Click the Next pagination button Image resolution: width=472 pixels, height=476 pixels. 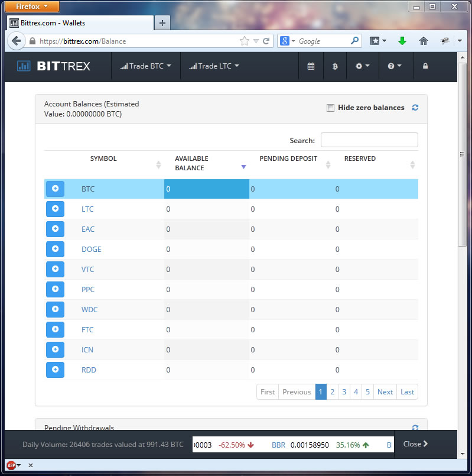pyautogui.click(x=385, y=391)
